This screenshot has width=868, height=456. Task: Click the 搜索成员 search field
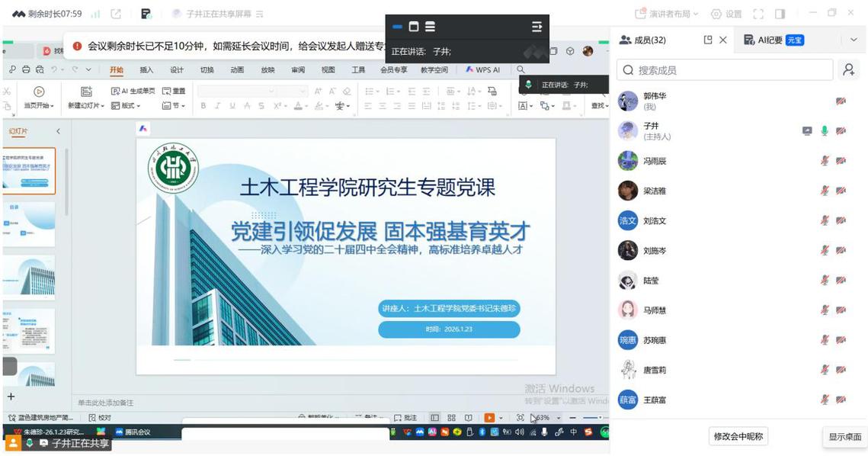tap(724, 70)
